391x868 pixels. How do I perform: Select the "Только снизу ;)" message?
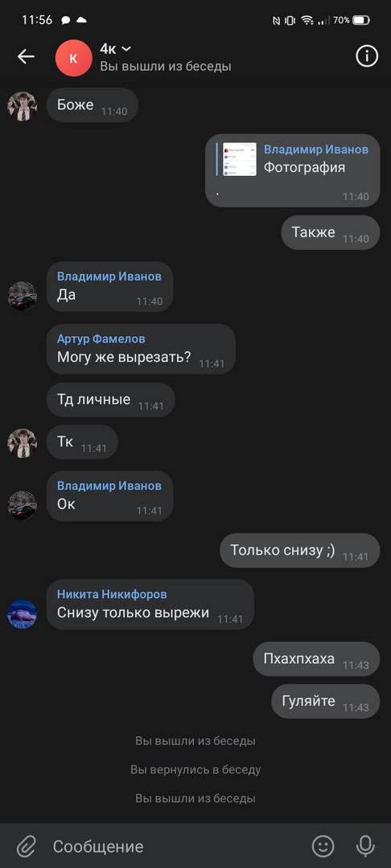pyautogui.click(x=300, y=551)
